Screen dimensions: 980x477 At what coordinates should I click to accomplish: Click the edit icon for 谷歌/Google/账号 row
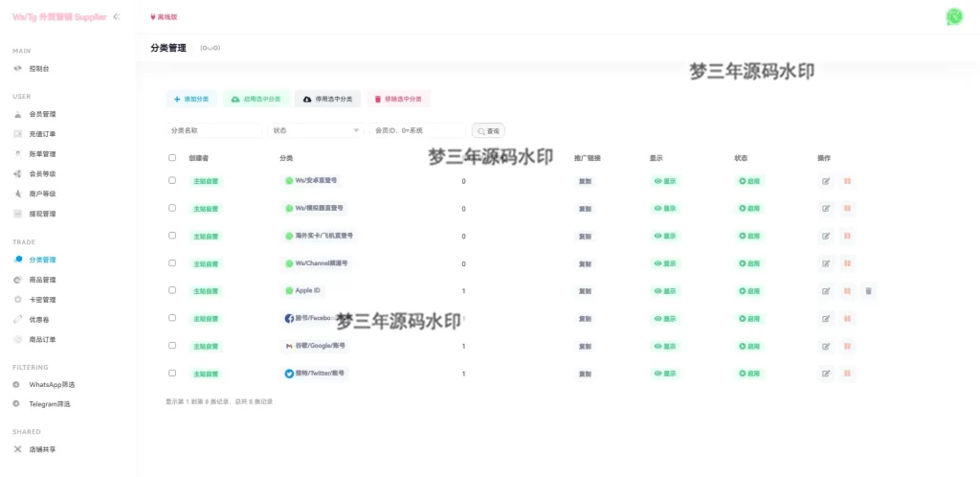pyautogui.click(x=826, y=346)
